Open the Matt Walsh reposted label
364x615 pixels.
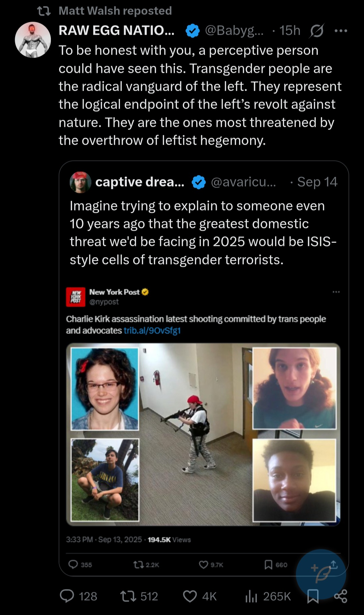coord(115,11)
